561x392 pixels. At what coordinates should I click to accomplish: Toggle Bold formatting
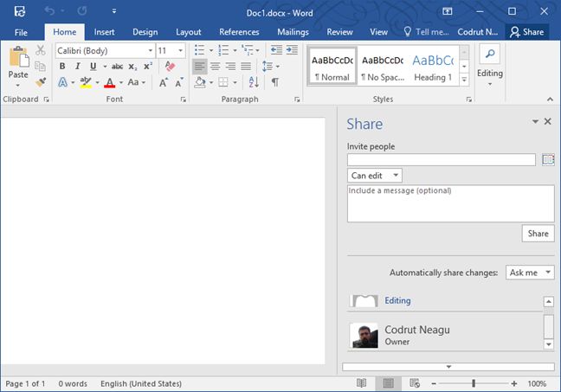coord(62,66)
